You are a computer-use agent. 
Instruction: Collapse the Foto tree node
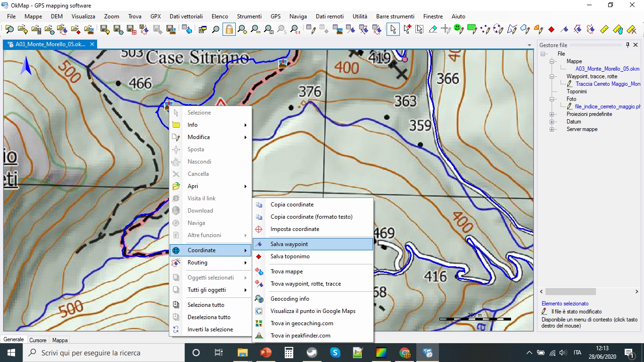tap(552, 99)
